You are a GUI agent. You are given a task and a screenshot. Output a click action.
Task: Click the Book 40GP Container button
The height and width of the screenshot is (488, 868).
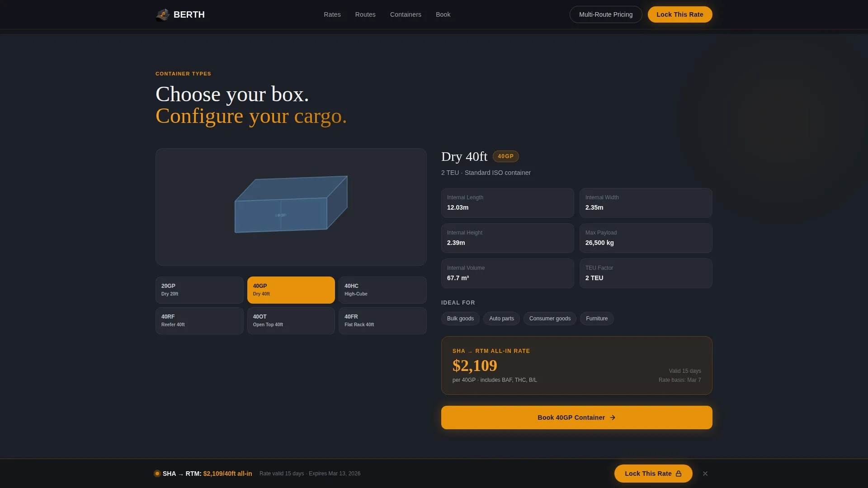577,418
